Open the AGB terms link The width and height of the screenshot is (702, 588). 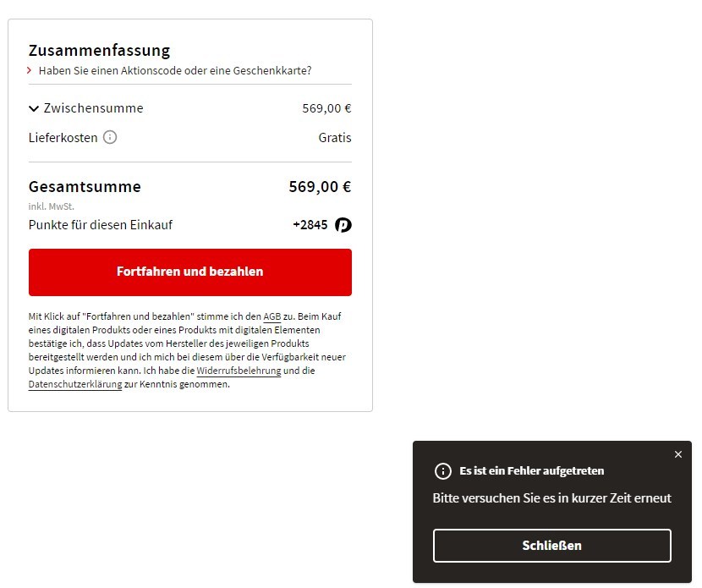[271, 316]
